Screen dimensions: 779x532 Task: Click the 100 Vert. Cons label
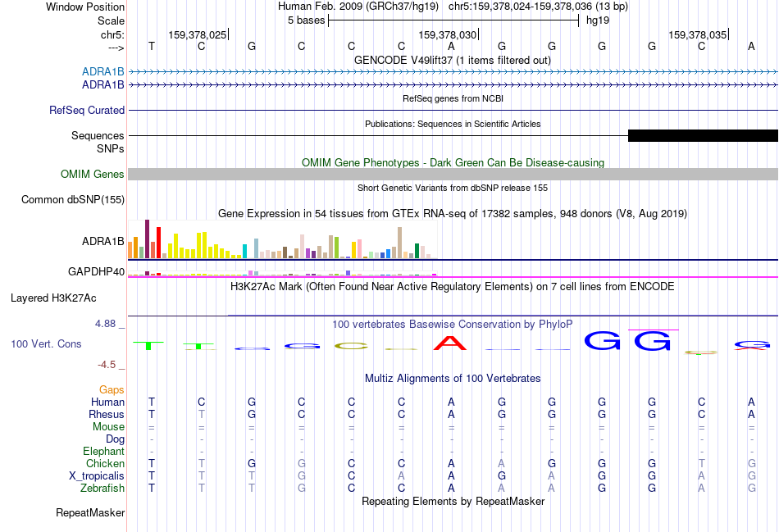point(46,343)
